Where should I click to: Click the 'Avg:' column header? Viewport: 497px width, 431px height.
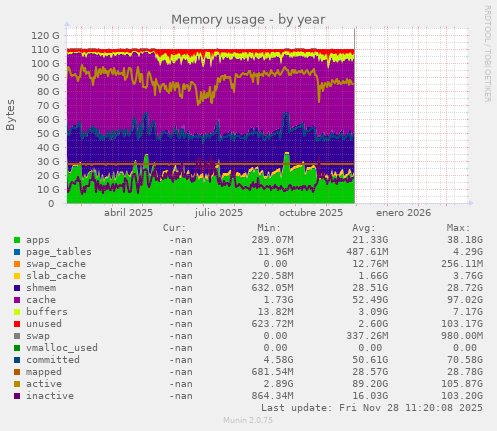(x=364, y=228)
